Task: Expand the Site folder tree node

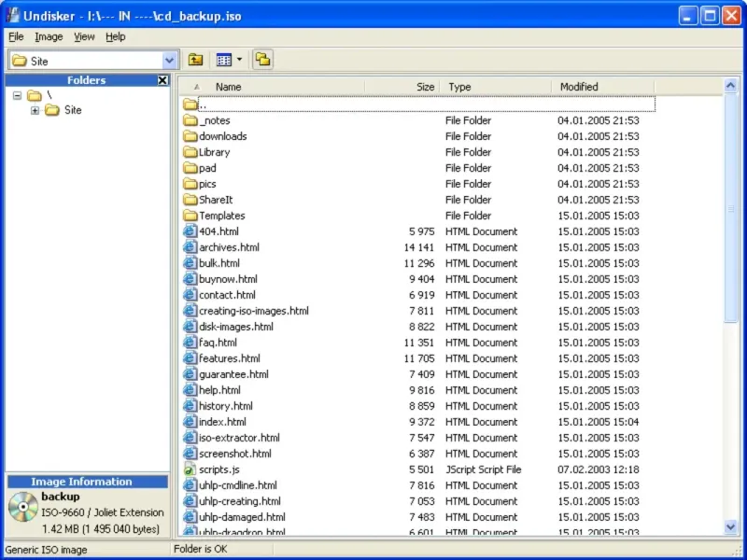Action: [35, 110]
